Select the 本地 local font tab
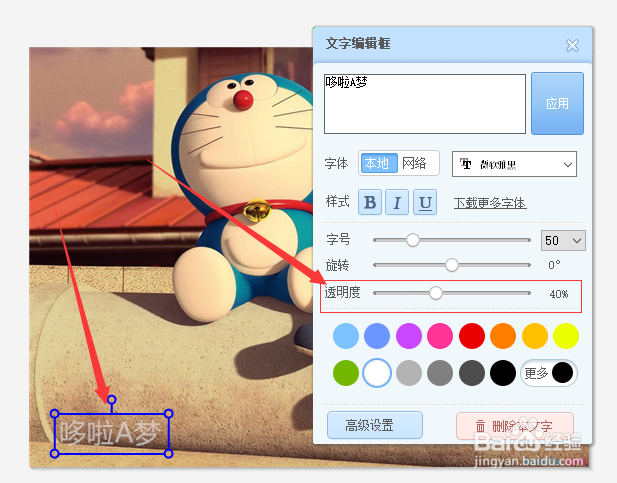Image resolution: width=617 pixels, height=483 pixels. (379, 163)
